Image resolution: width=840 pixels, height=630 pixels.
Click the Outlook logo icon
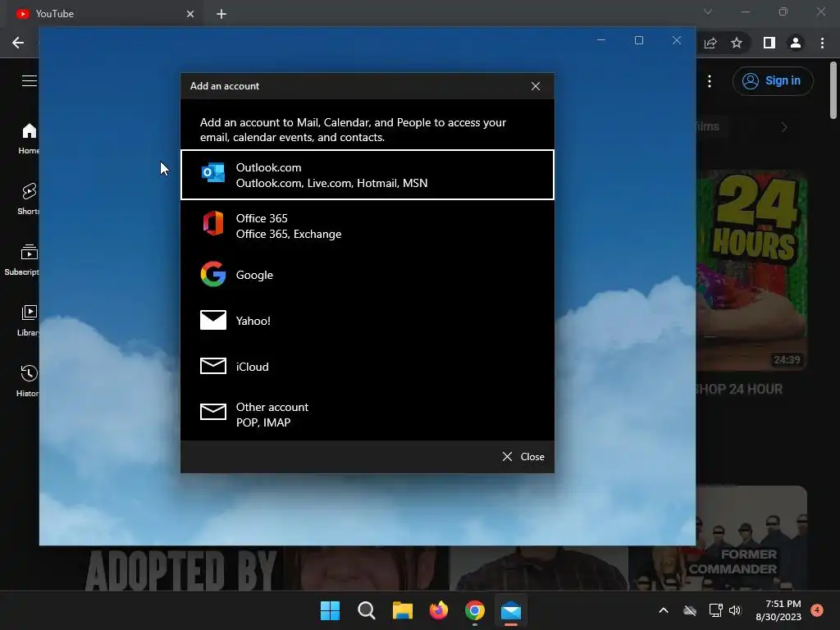(212, 172)
